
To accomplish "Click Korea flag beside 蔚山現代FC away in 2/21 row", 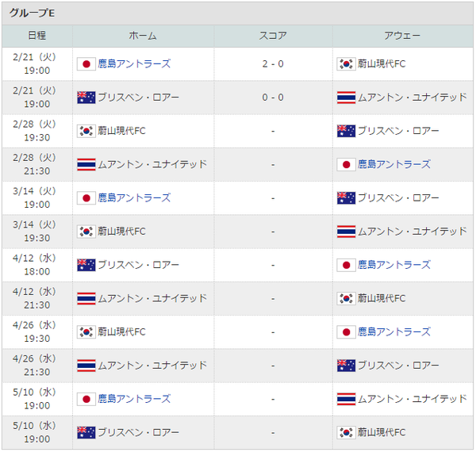I will coord(346,64).
